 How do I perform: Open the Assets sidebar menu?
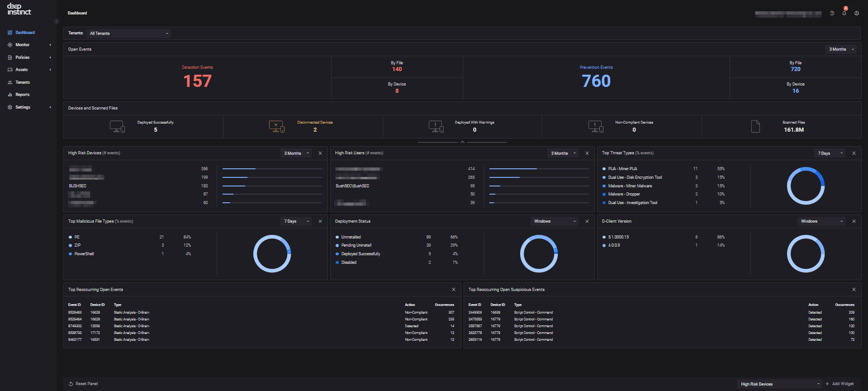tap(21, 70)
